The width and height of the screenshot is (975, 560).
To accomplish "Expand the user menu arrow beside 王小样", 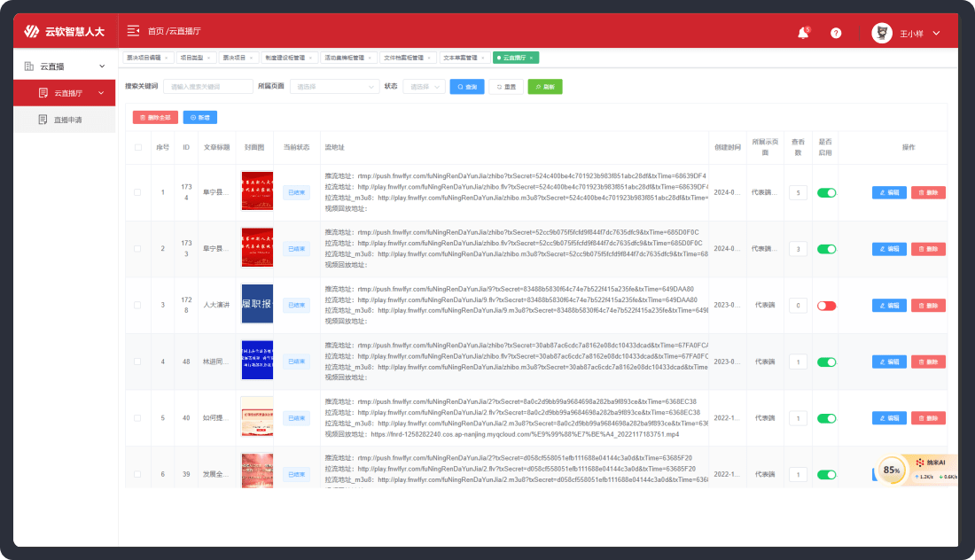I will point(936,33).
